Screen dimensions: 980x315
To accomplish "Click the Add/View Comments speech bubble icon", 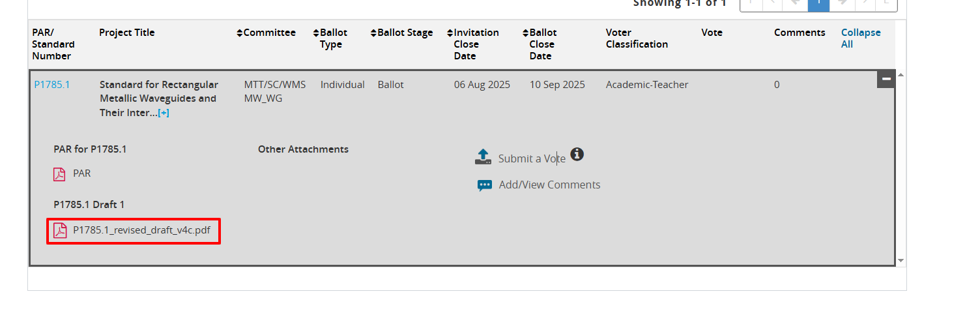I will pyautogui.click(x=485, y=185).
